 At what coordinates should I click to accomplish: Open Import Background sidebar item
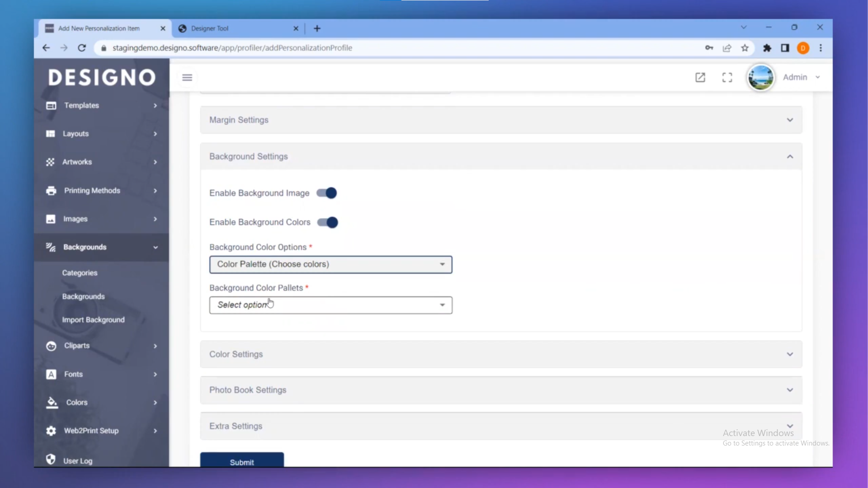tap(93, 320)
